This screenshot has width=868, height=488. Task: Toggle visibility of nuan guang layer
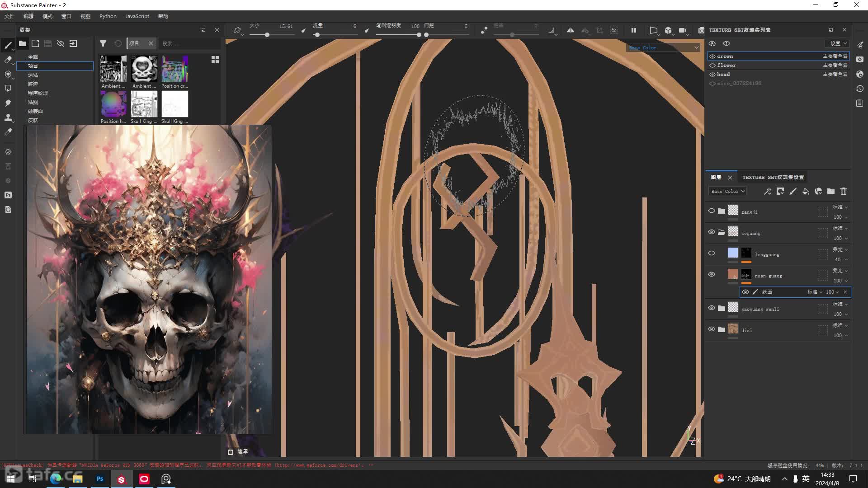click(x=712, y=274)
